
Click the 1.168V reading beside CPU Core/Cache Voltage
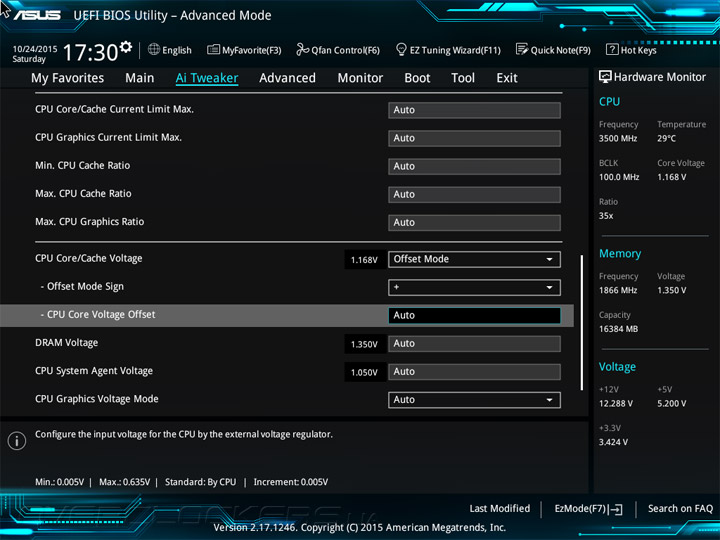coord(364,260)
